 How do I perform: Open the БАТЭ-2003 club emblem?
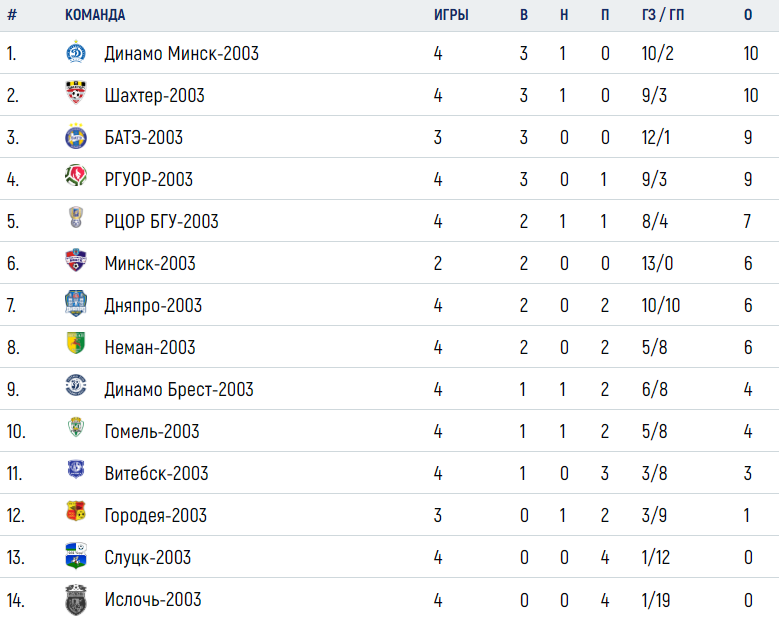[x=76, y=137]
